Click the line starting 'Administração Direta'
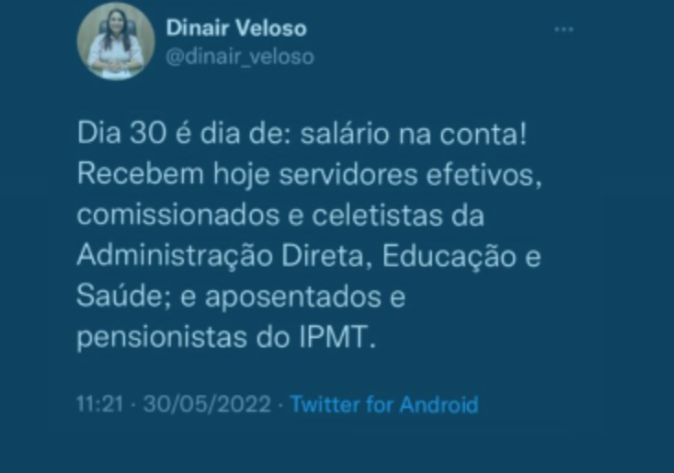 [x=309, y=257]
